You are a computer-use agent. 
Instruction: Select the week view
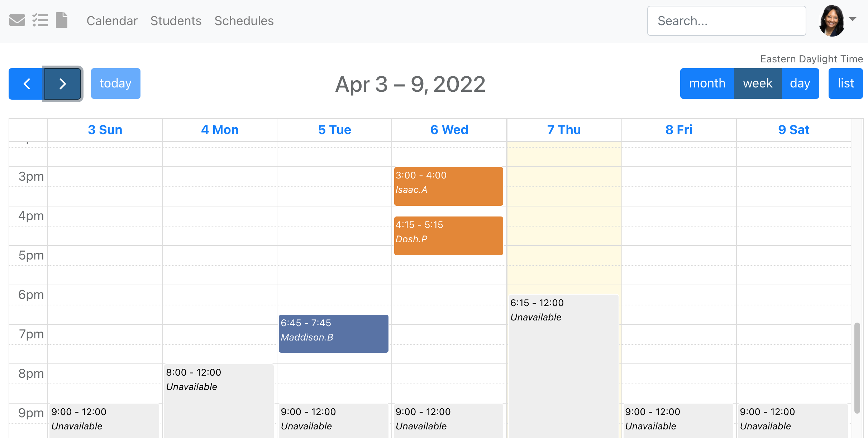coord(758,84)
